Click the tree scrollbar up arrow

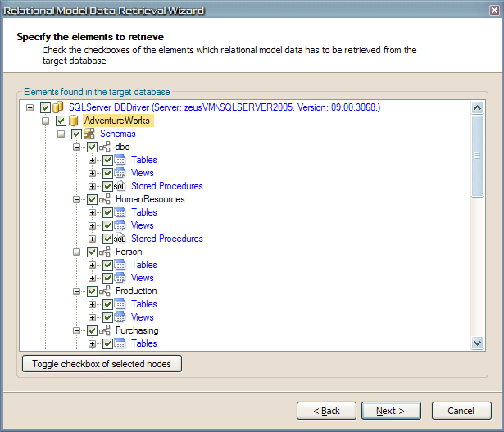coord(477,107)
